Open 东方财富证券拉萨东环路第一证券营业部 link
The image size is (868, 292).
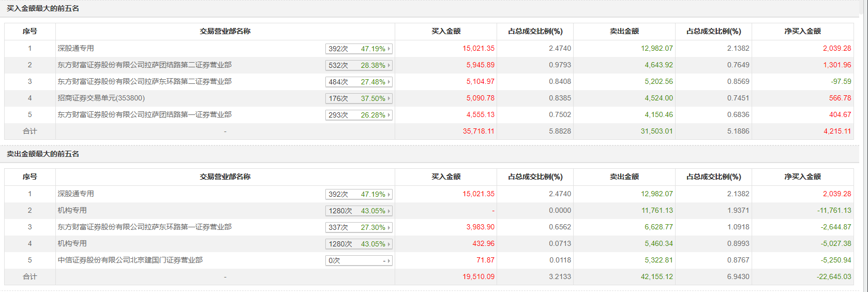tap(144, 227)
